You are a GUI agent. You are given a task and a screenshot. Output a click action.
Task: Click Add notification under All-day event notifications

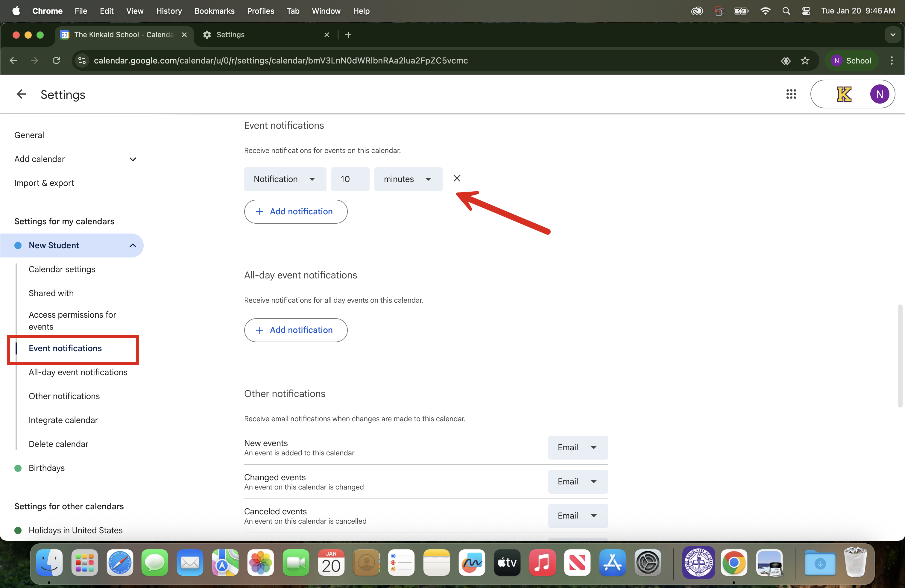[295, 330]
